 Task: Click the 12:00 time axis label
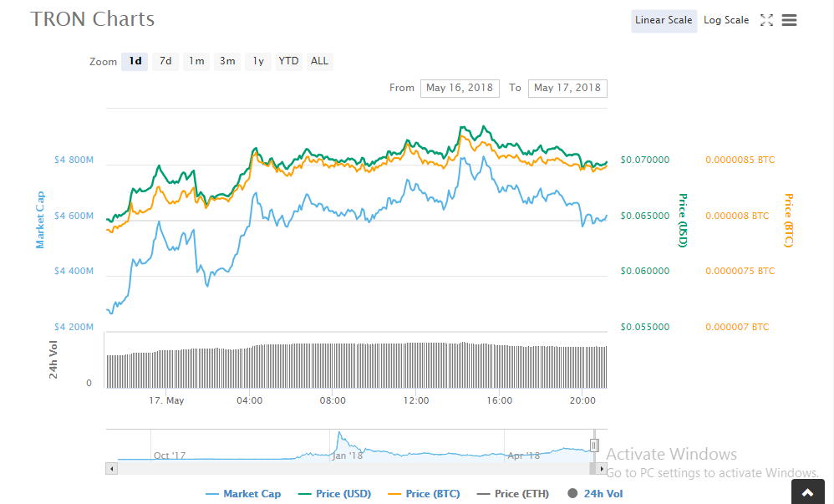click(x=416, y=400)
